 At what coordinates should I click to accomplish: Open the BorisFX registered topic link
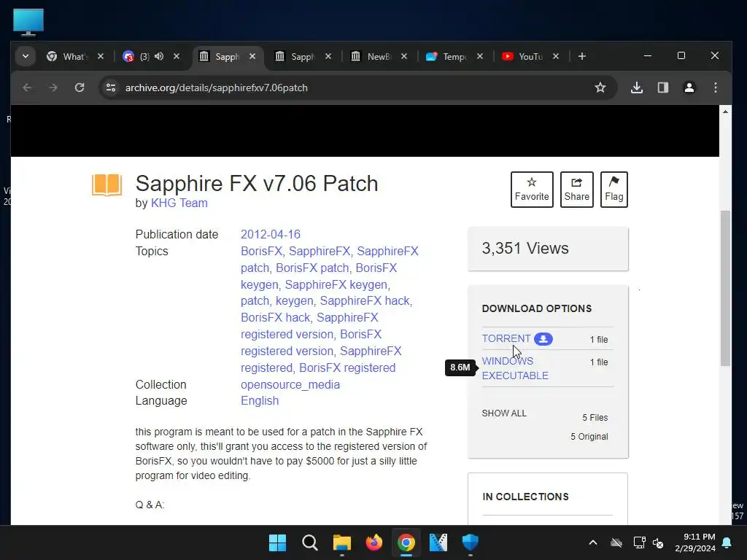[x=347, y=367]
